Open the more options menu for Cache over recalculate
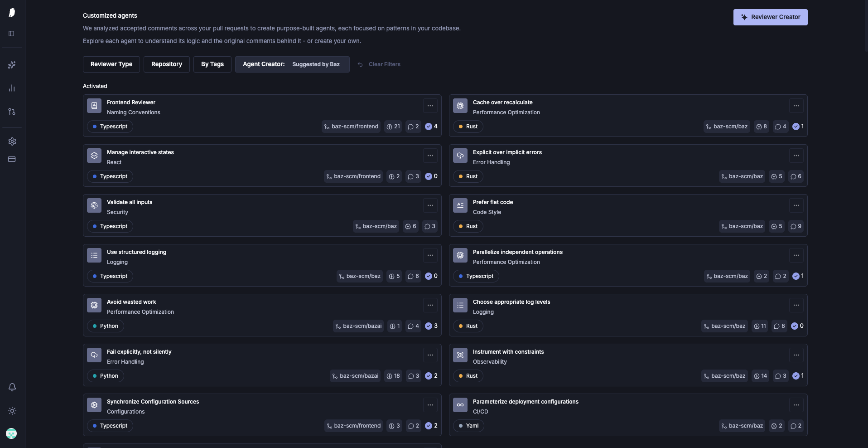The image size is (868, 448). click(796, 106)
